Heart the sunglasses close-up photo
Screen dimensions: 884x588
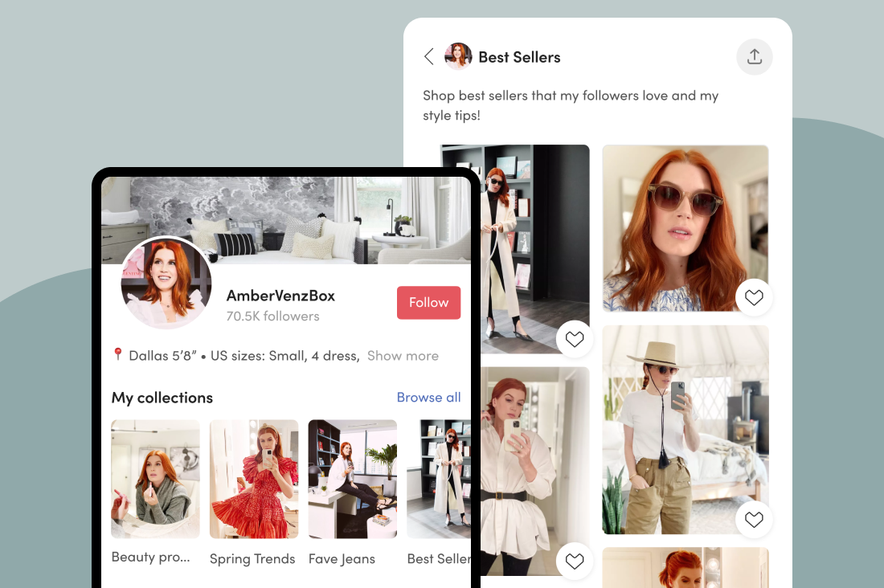[754, 296]
